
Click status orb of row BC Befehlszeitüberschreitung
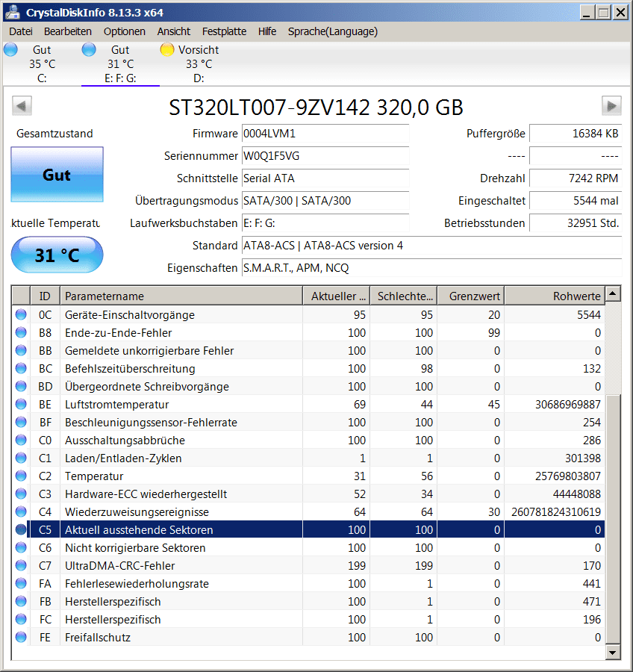21,368
